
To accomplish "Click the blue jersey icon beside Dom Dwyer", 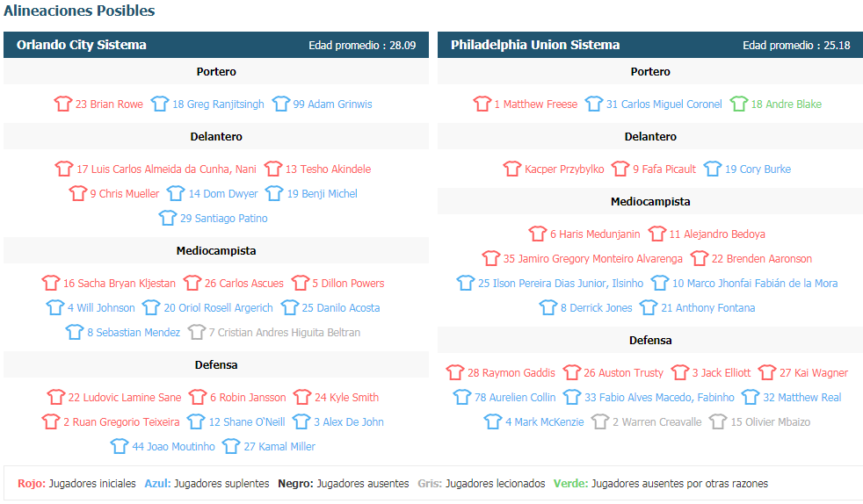I will click(x=176, y=193).
